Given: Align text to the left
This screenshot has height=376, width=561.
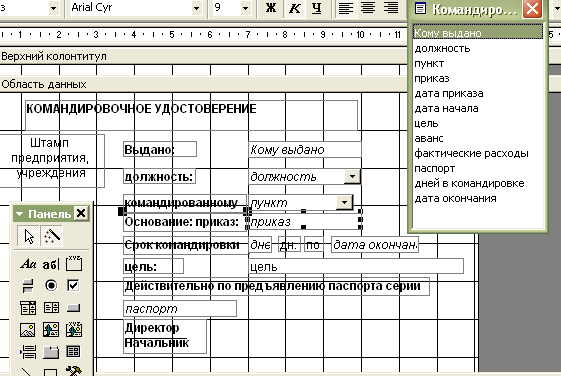Looking at the screenshot, I should point(346,8).
